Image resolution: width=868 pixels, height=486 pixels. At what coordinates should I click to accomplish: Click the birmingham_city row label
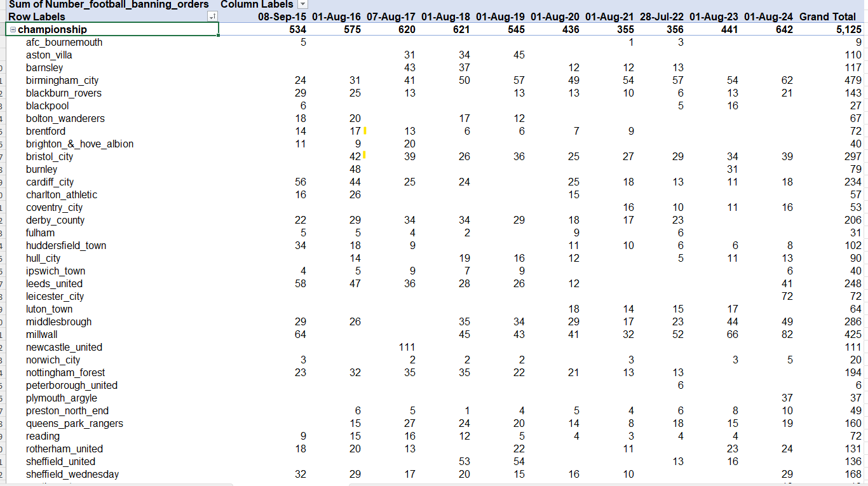(62, 81)
